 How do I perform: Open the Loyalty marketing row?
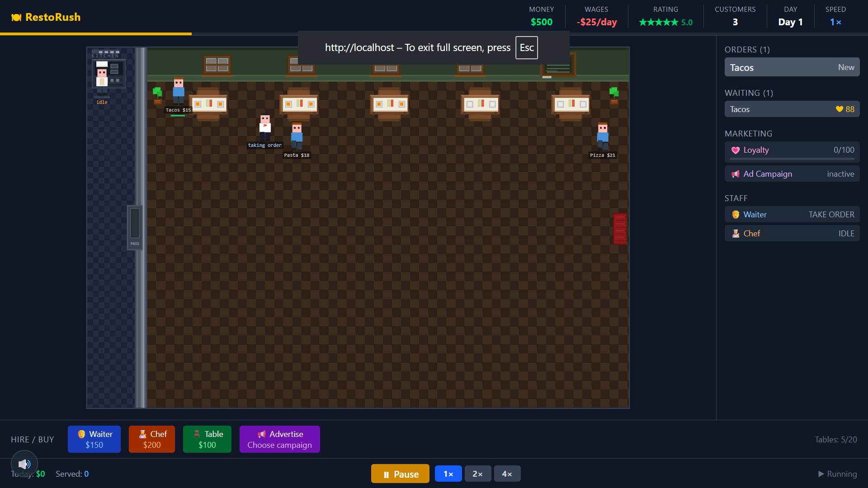point(792,152)
